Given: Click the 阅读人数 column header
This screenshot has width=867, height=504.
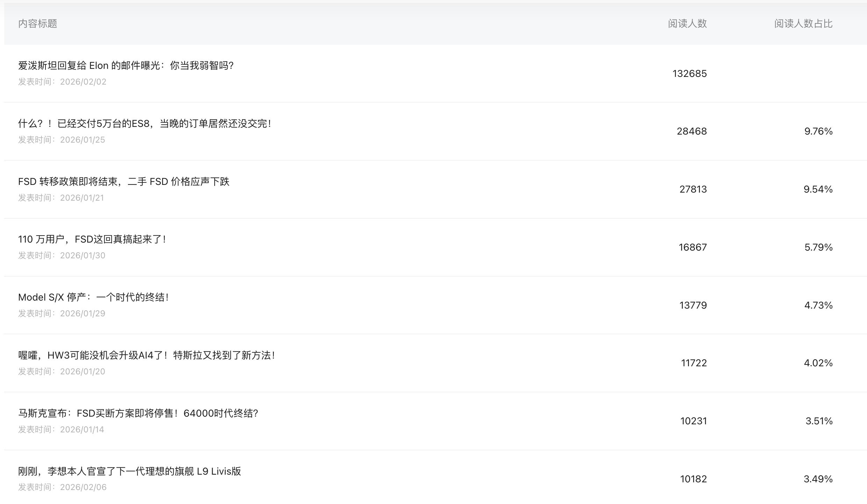Looking at the screenshot, I should [x=687, y=24].
